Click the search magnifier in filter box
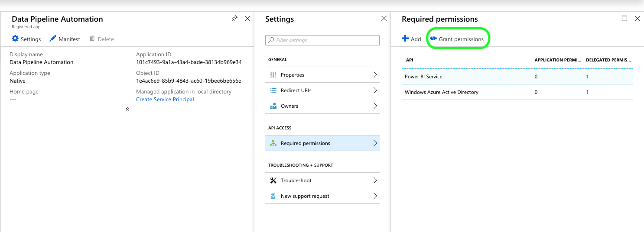Image resolution: width=644 pixels, height=232 pixels. [x=271, y=40]
